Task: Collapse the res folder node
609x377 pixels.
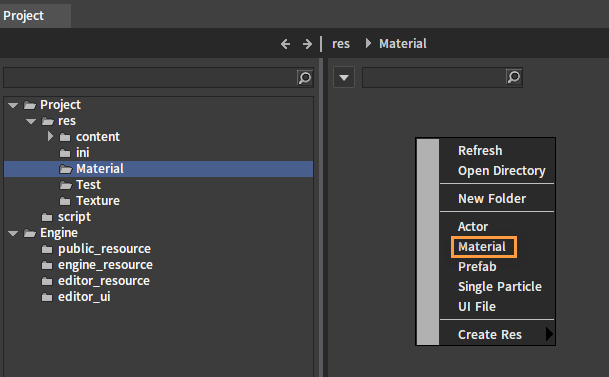Action: click(31, 121)
